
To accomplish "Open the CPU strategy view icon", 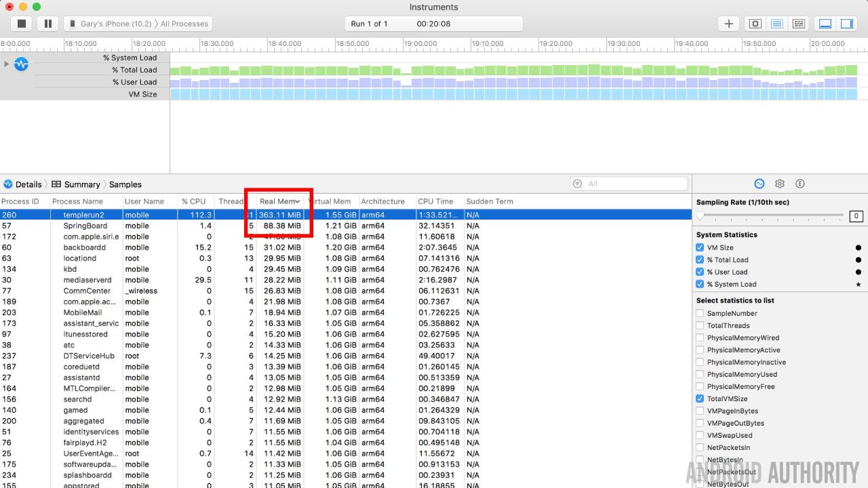I will pyautogui.click(x=755, y=24).
